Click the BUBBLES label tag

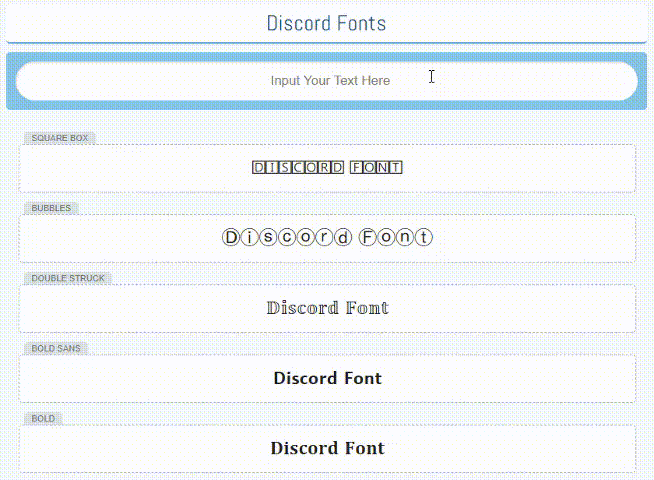pyautogui.click(x=51, y=208)
